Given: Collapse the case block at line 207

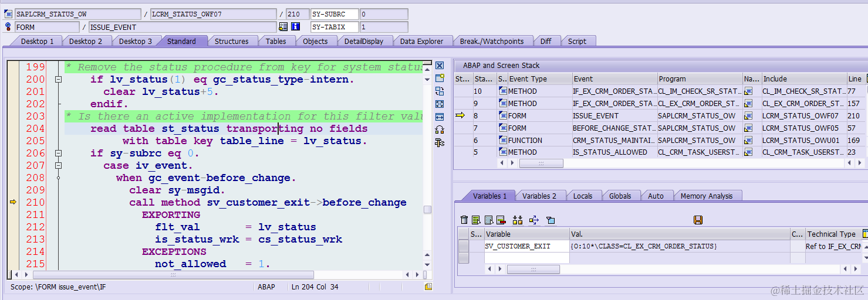Looking at the screenshot, I should click(58, 165).
